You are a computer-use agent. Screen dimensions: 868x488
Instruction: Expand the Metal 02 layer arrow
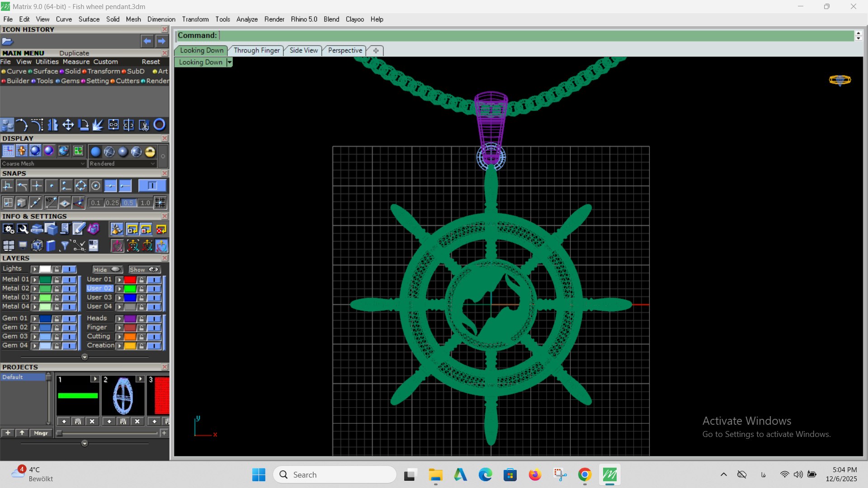pos(35,289)
